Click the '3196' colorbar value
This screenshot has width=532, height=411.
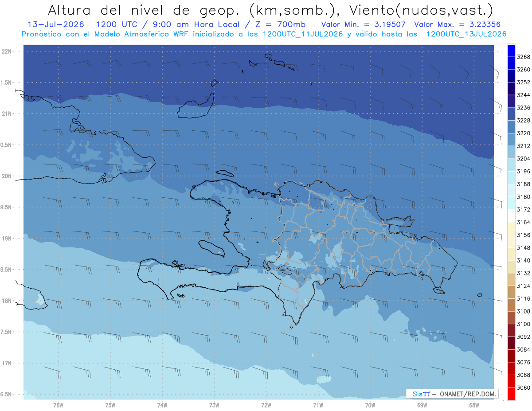524,172
